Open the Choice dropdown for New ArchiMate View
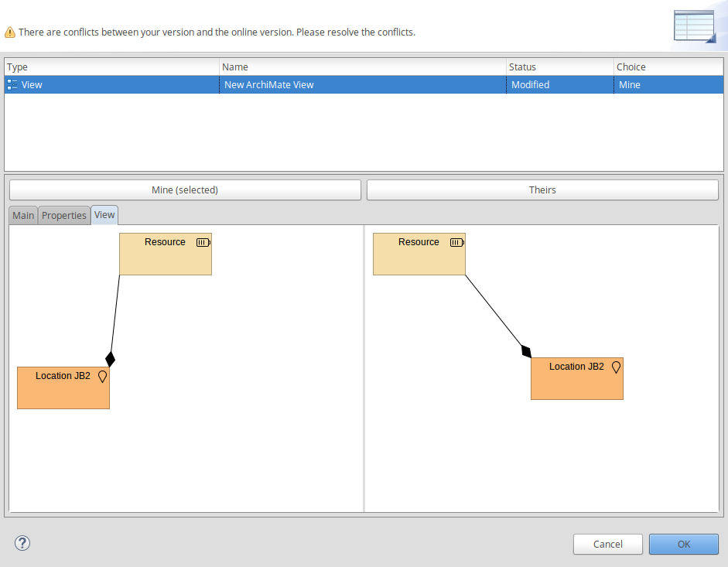 [x=668, y=84]
